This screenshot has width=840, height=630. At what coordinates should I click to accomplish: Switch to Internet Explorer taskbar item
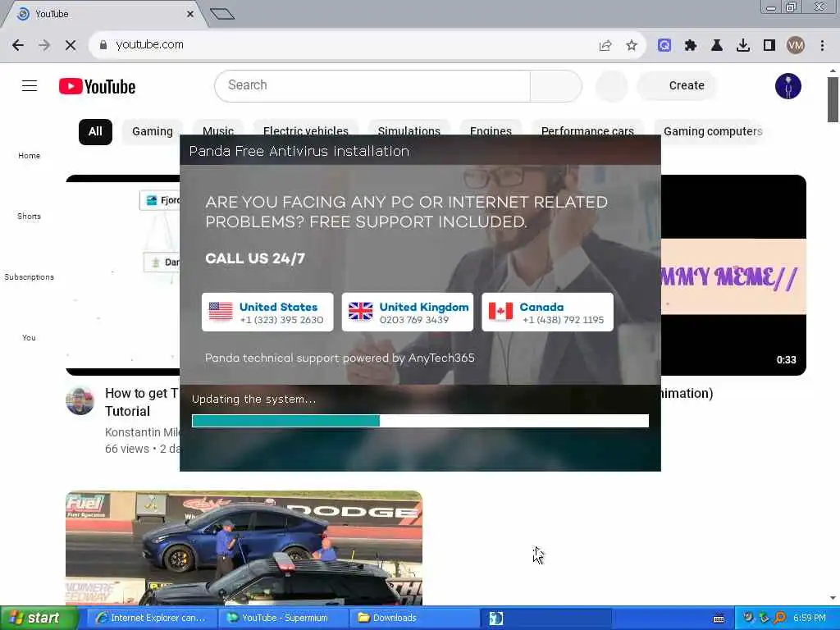[x=152, y=618]
